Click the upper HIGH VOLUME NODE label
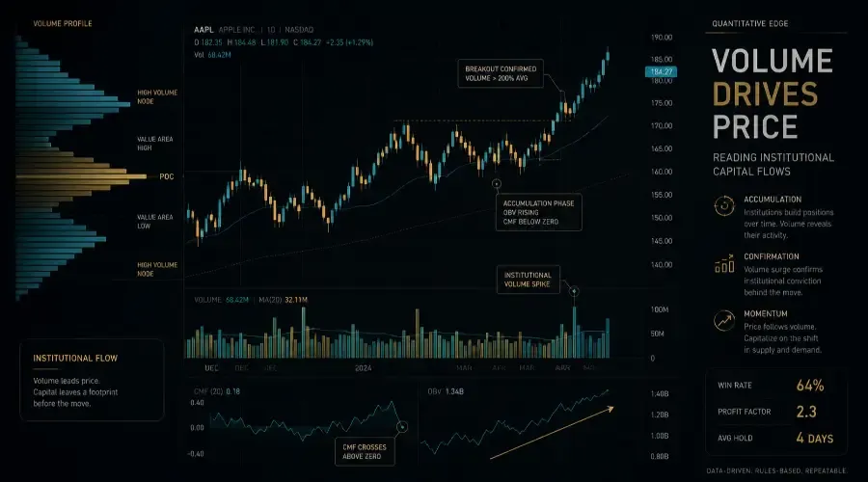 [157, 96]
